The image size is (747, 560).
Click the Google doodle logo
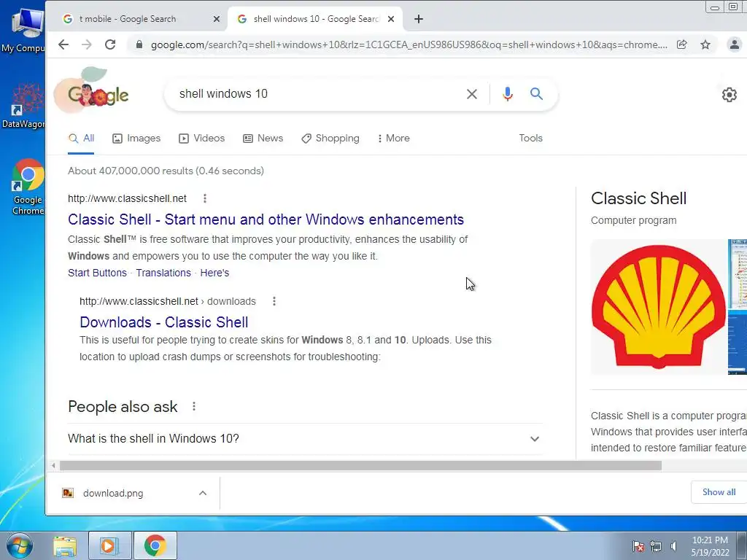click(91, 90)
